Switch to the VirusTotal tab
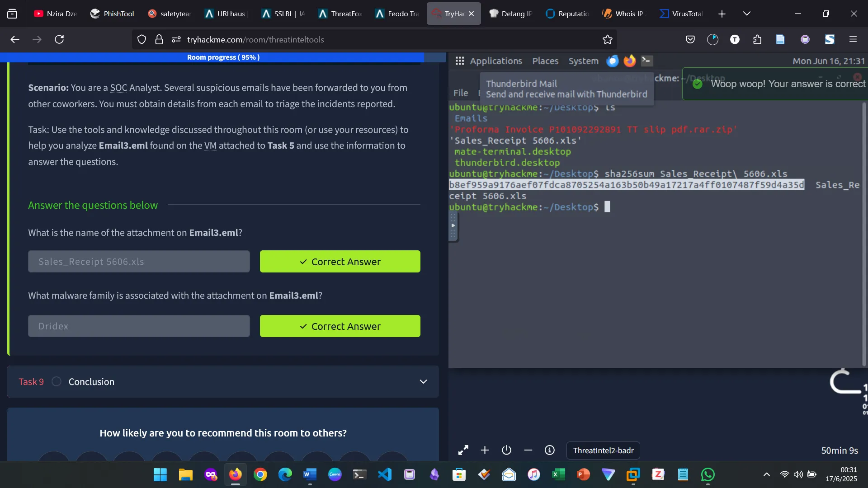 click(x=682, y=14)
